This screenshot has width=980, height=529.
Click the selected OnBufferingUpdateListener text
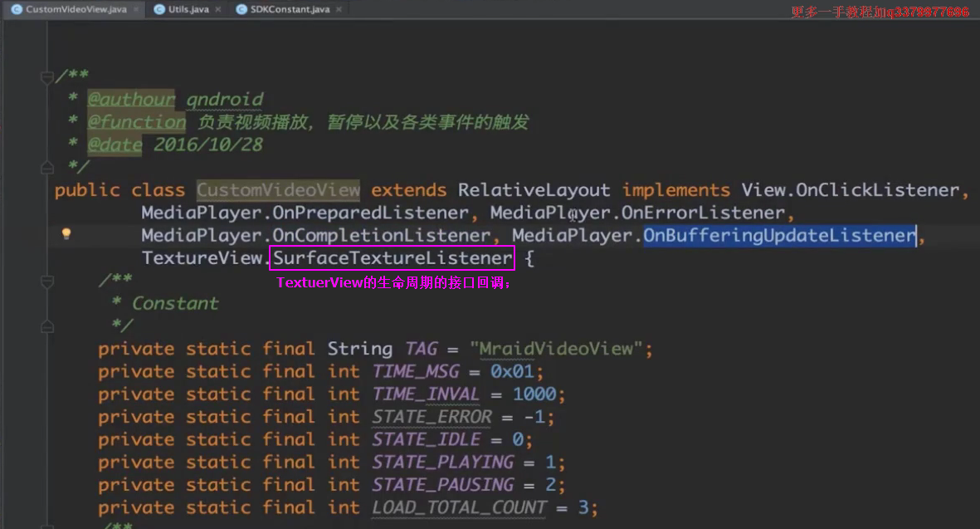click(779, 235)
